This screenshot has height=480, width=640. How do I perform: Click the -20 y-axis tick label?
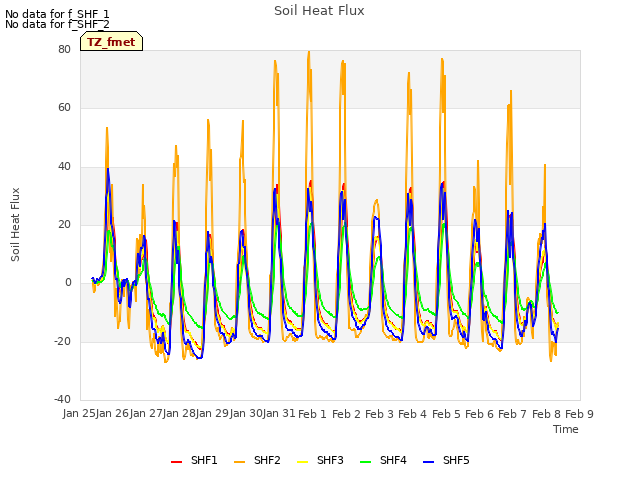(x=62, y=341)
